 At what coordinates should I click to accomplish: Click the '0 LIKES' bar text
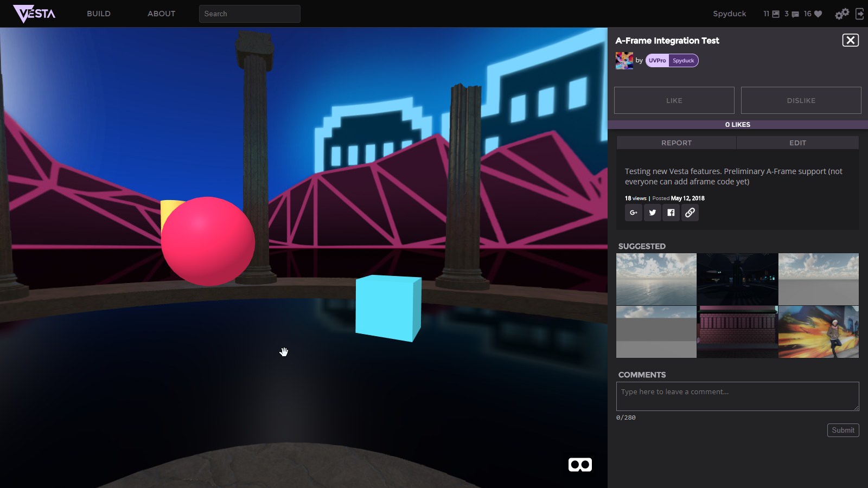pos(737,125)
